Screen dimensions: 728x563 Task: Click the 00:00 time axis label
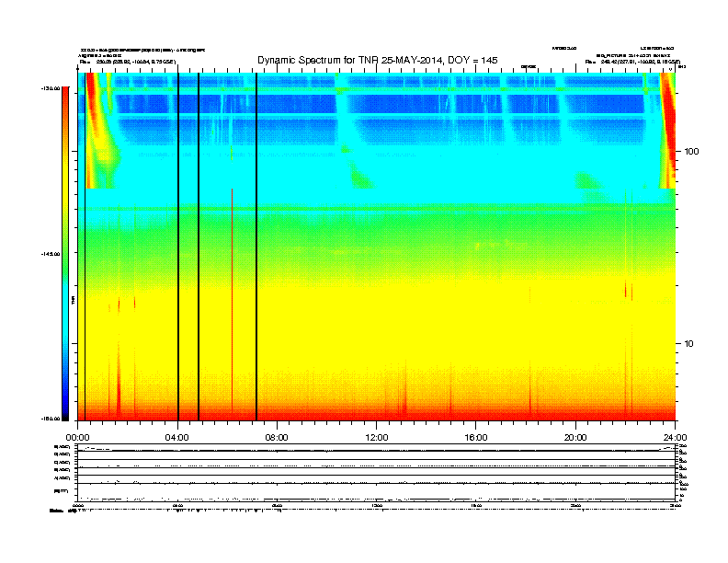coord(77,438)
